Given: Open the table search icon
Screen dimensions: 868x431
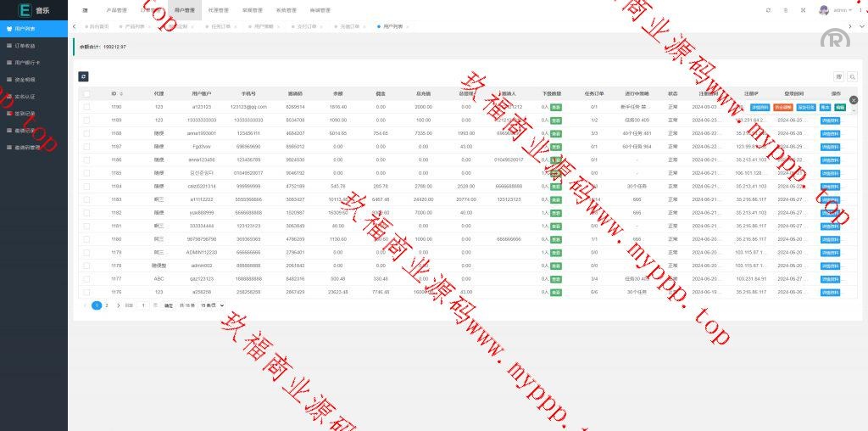Looking at the screenshot, I should pyautogui.click(x=852, y=76).
